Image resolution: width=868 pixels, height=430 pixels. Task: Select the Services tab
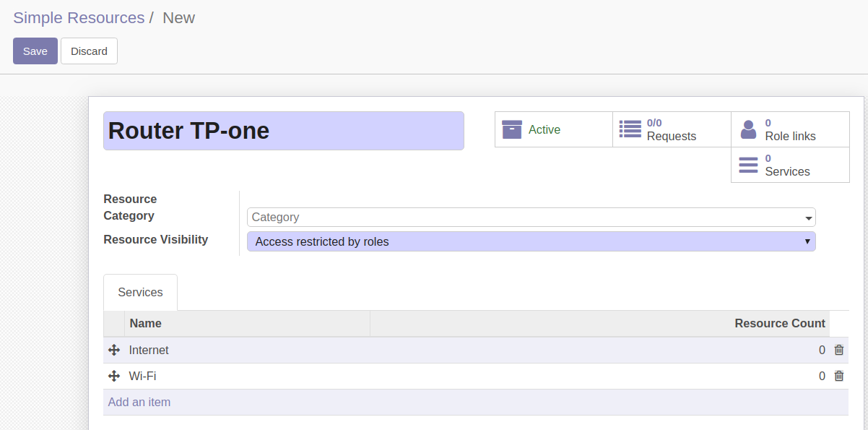coord(140,292)
